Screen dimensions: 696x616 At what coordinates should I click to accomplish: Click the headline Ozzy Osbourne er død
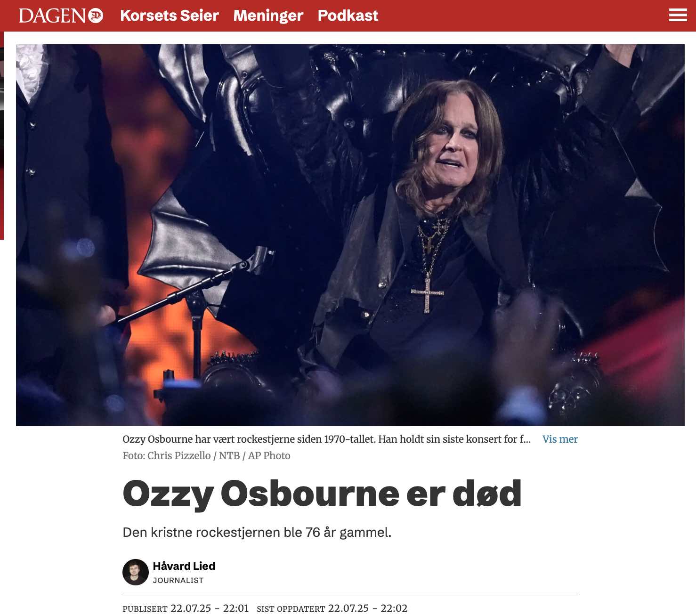322,494
